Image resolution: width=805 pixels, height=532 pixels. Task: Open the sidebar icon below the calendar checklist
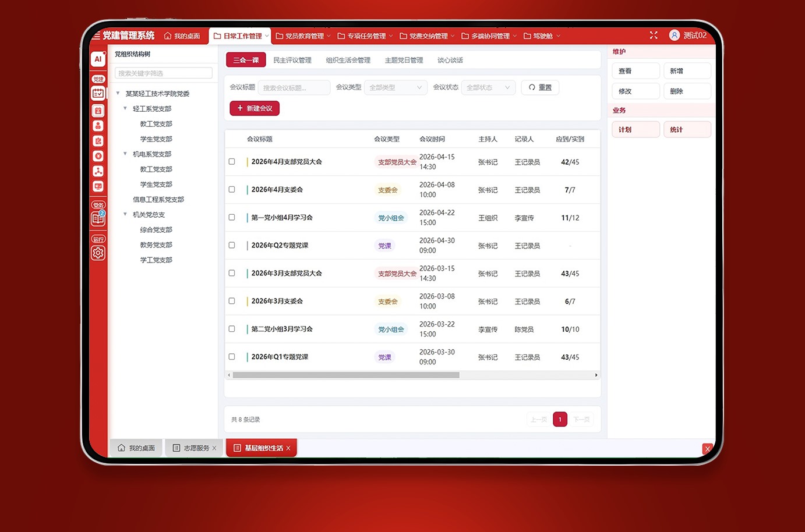pyautogui.click(x=98, y=111)
